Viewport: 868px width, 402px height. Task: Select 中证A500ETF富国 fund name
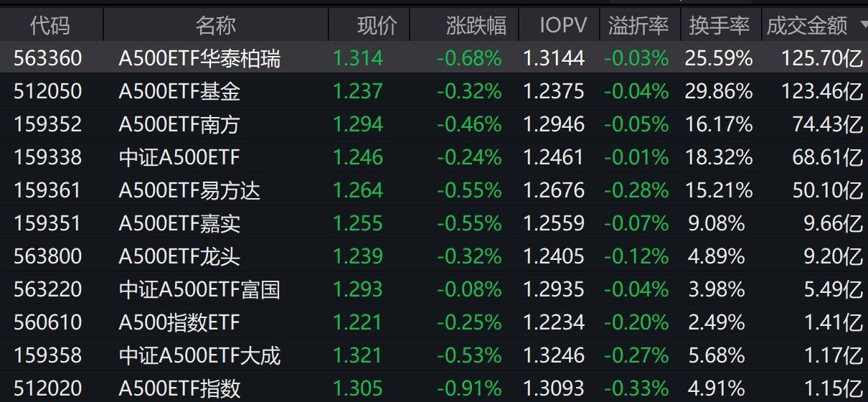(199, 289)
